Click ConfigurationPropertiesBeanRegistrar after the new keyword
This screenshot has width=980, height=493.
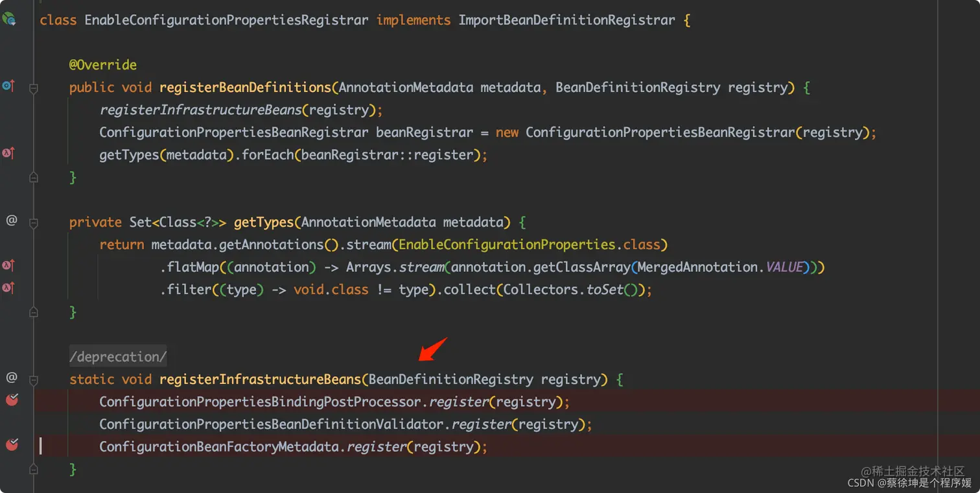click(x=660, y=132)
